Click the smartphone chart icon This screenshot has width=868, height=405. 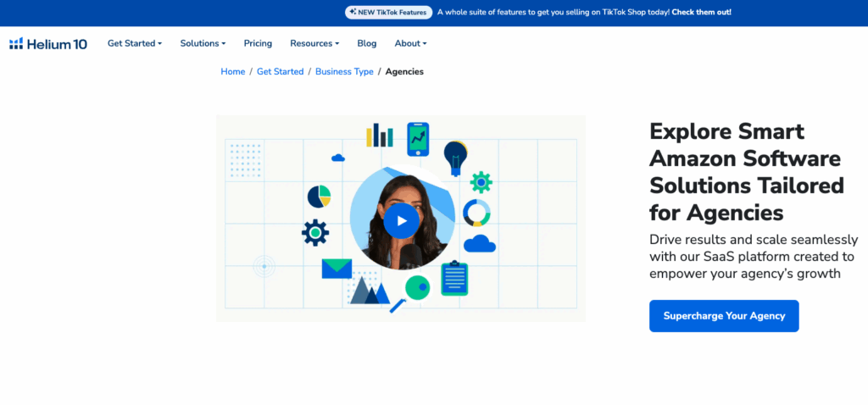click(417, 139)
